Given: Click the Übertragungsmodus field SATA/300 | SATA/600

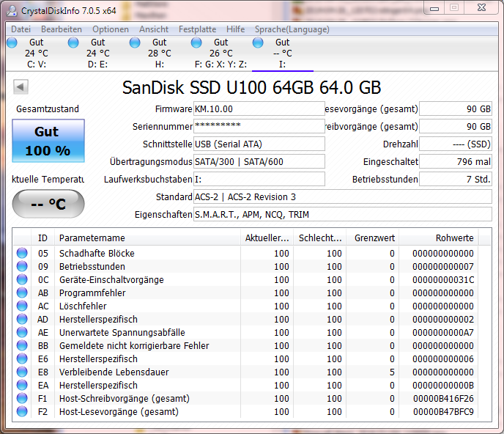Looking at the screenshot, I should coord(259,161).
